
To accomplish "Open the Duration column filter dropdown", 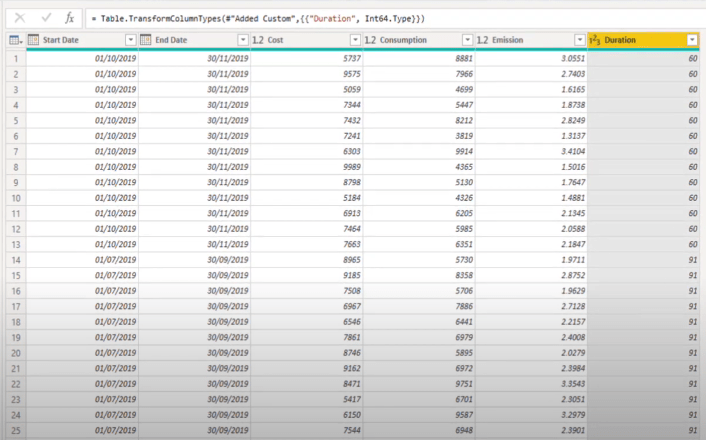I will 692,40.
